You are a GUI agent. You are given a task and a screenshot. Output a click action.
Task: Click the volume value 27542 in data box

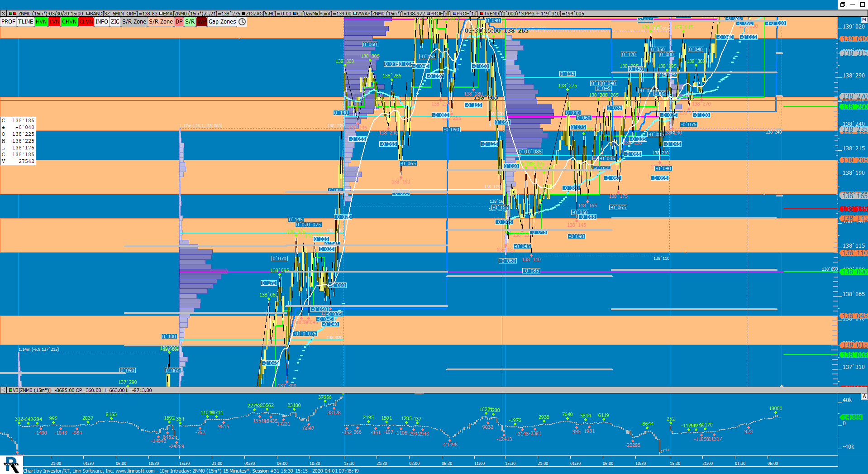[x=26, y=161]
